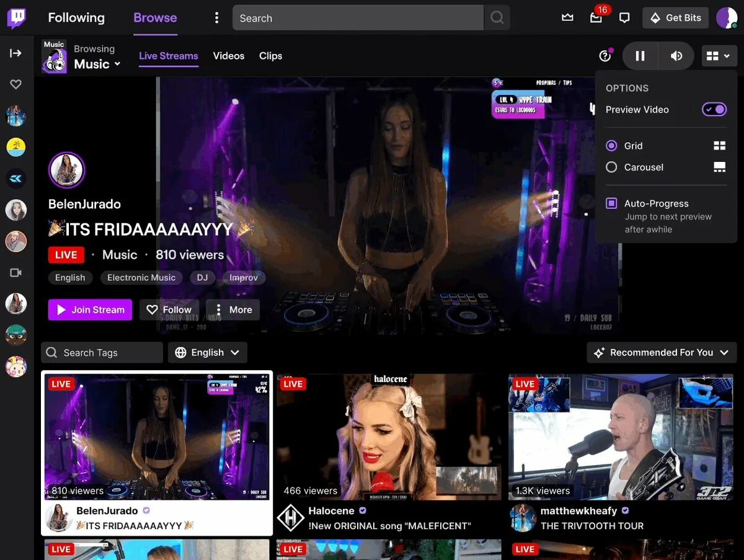This screenshot has width=744, height=560.
Task: Select the Live Streams tab
Action: point(169,56)
